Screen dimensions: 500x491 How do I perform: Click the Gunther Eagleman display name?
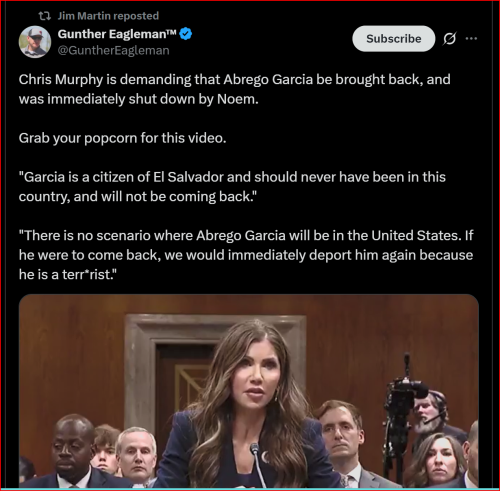tap(112, 34)
